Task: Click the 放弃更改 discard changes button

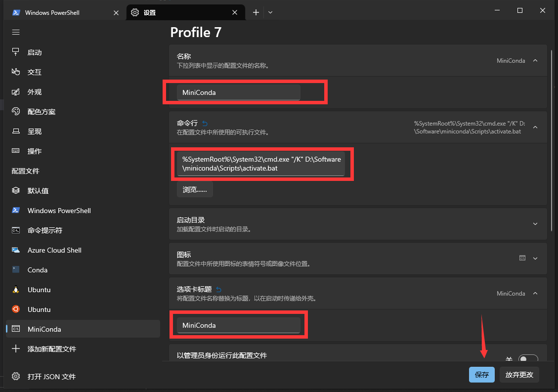Action: 519,375
